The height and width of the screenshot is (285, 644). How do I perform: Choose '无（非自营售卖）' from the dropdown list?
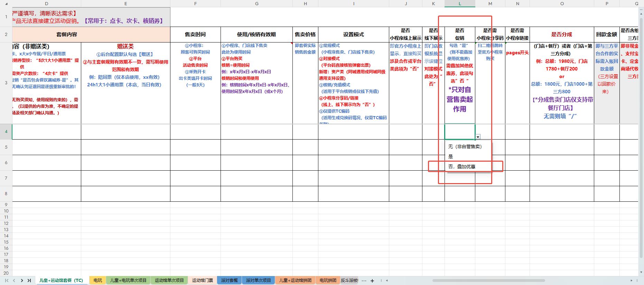point(465,146)
